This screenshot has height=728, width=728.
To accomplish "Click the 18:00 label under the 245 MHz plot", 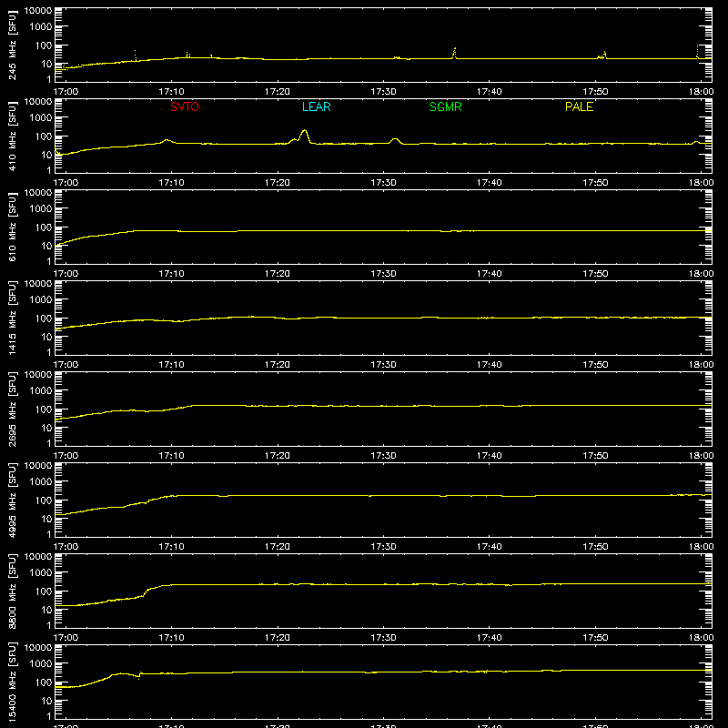I will click(701, 92).
